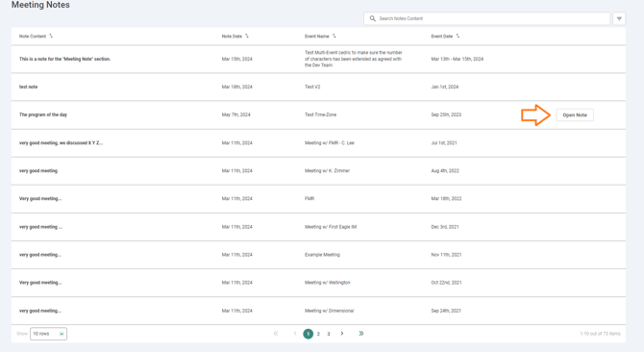
Task: Jump to first page double-arrow
Action: [276, 334]
